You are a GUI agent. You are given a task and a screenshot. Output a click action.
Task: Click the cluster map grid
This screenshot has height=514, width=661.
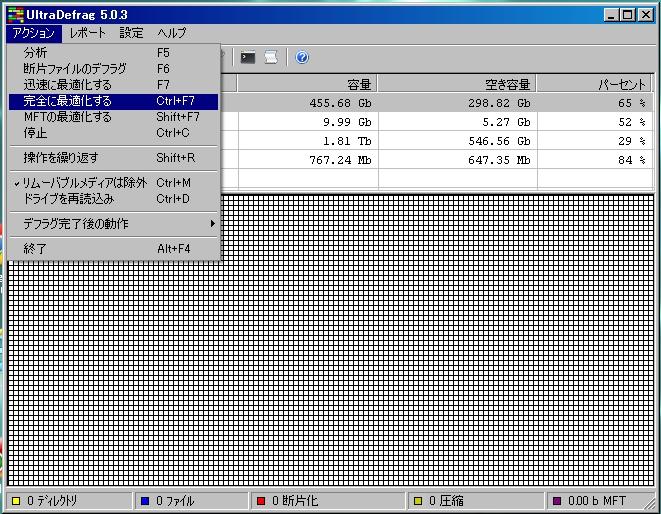(330, 340)
